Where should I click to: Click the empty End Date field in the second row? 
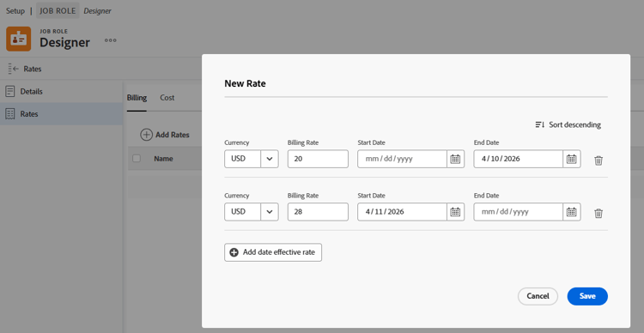519,212
